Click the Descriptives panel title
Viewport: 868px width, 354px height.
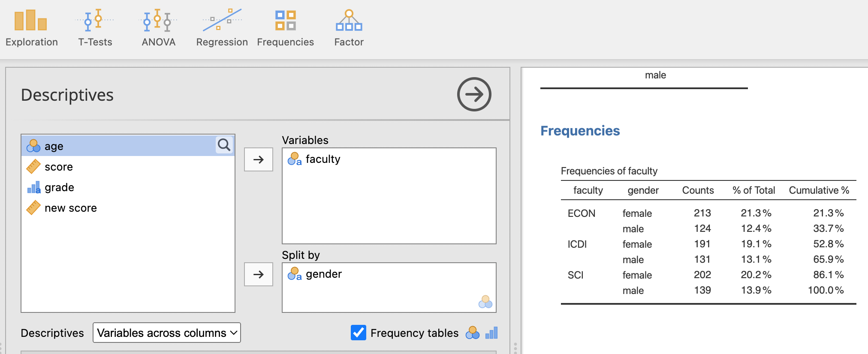67,95
